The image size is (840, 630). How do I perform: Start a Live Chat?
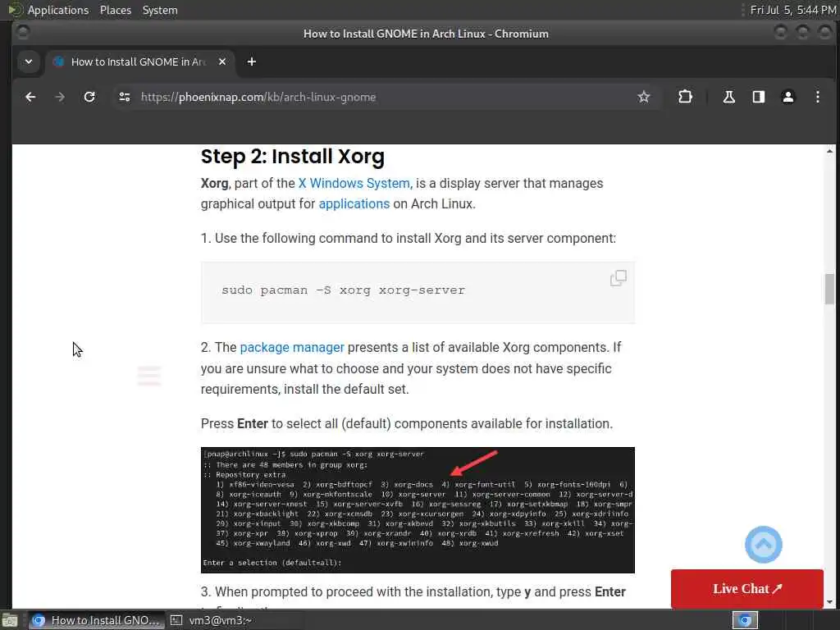click(746, 589)
